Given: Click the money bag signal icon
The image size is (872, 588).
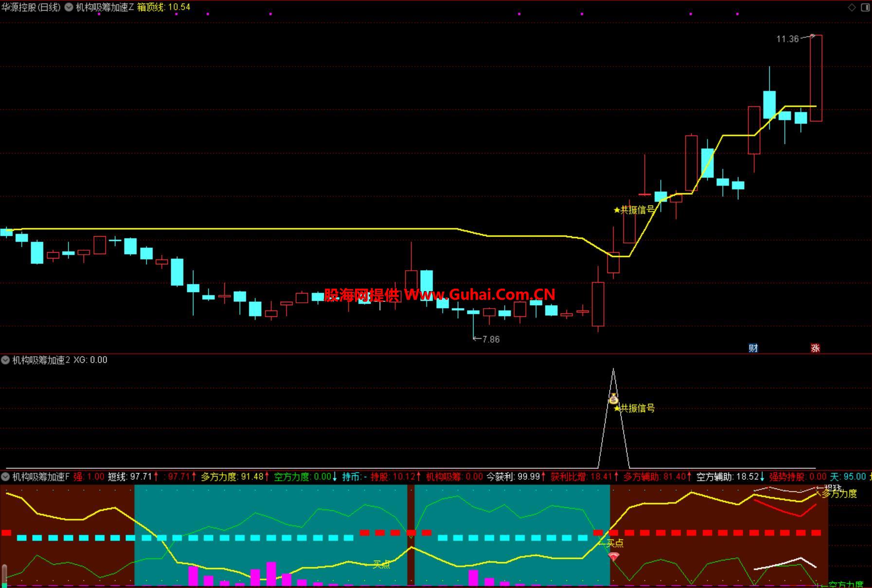Looking at the screenshot, I should [x=613, y=399].
